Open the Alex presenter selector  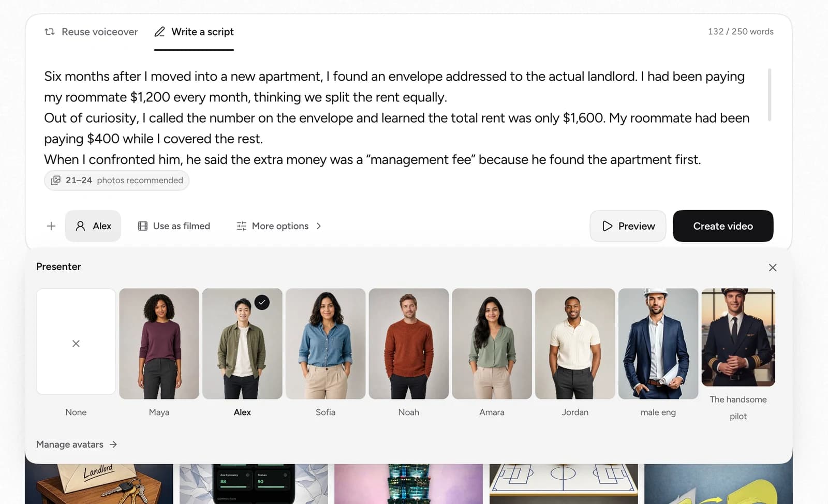(x=93, y=226)
